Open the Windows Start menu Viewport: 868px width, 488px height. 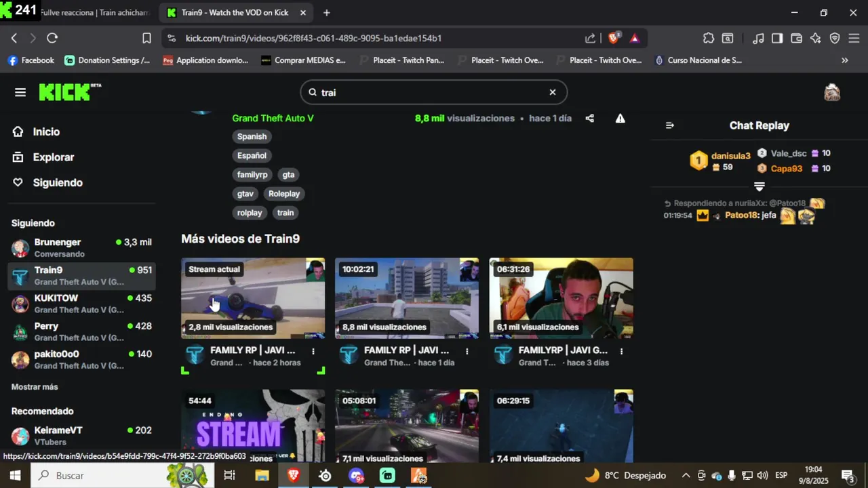coord(15,475)
